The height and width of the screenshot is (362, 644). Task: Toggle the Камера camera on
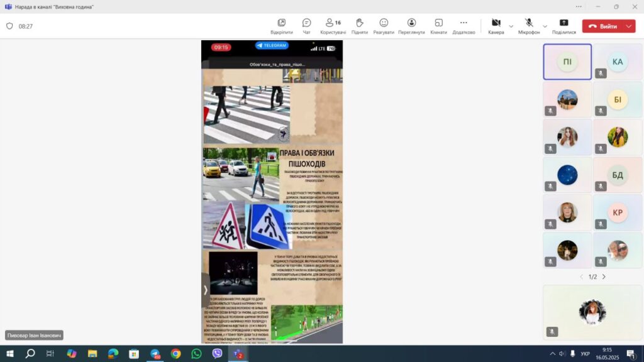click(x=496, y=26)
